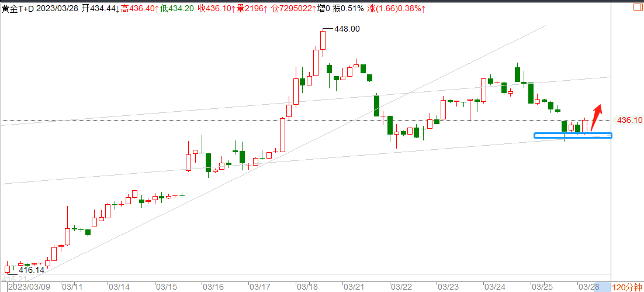Click the tall red candlestick peaking at 448.00
The width and height of the screenshot is (644, 292).
click(323, 40)
